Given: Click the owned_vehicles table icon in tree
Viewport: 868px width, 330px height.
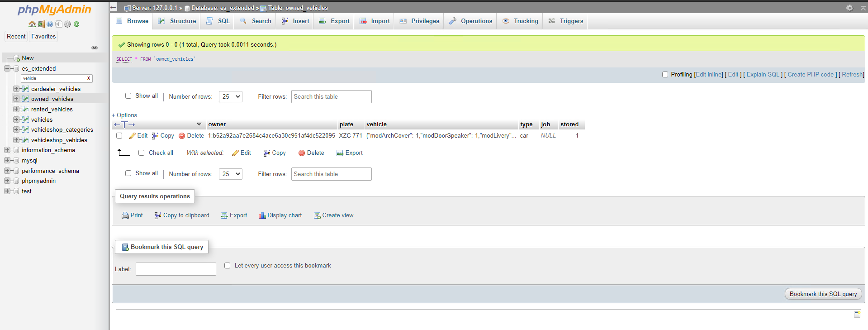Looking at the screenshot, I should click(26, 99).
